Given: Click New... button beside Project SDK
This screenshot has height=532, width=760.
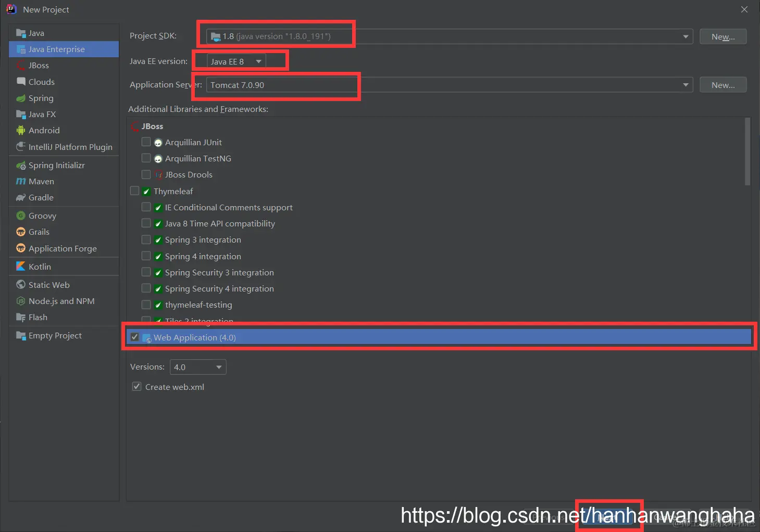Looking at the screenshot, I should tap(723, 36).
